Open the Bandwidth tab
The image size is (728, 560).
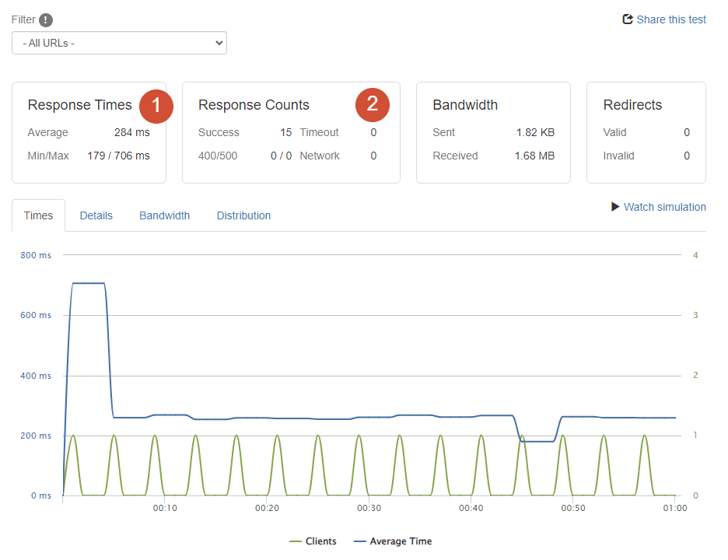[164, 215]
